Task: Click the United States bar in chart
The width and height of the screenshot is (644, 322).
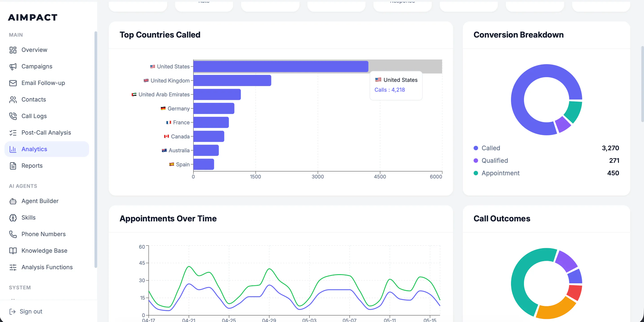Action: 281,66
